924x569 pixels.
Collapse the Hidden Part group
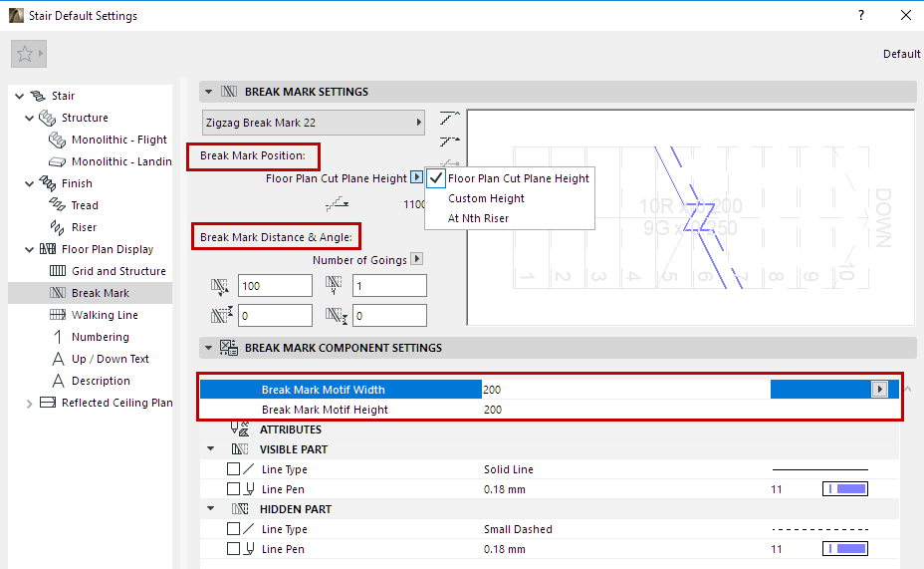[x=210, y=509]
